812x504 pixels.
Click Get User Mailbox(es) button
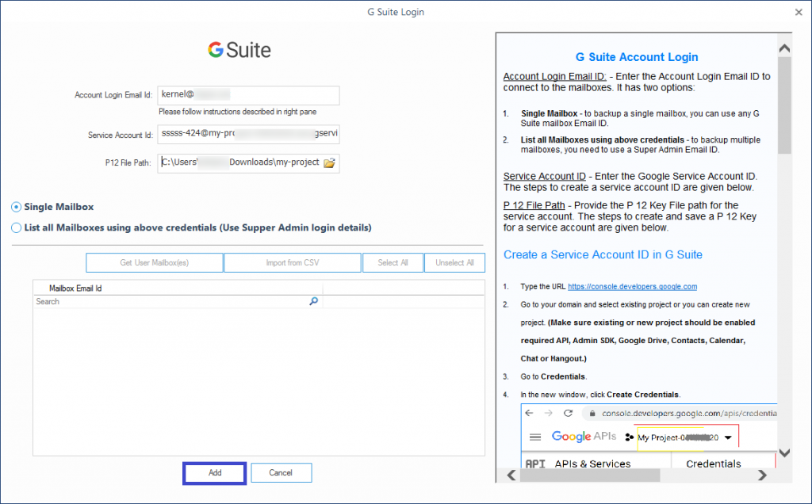tap(155, 262)
